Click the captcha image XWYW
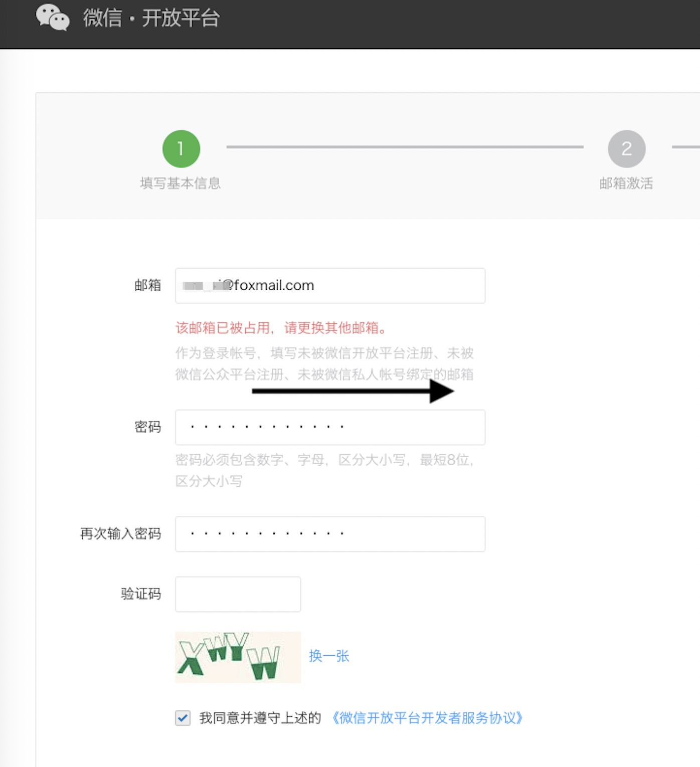 click(x=238, y=657)
